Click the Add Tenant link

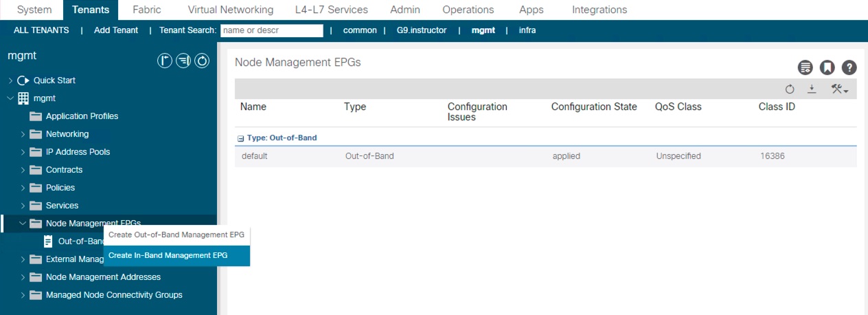(116, 30)
